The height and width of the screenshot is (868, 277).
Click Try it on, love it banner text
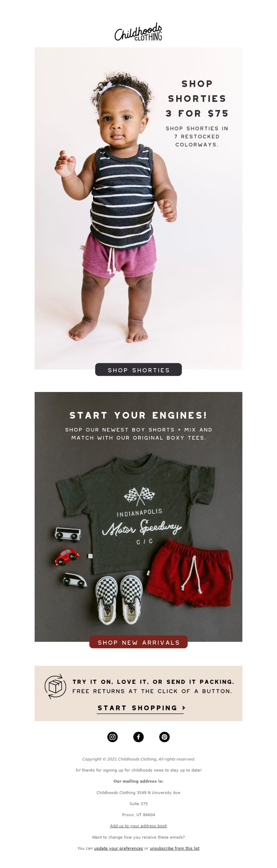[153, 682]
